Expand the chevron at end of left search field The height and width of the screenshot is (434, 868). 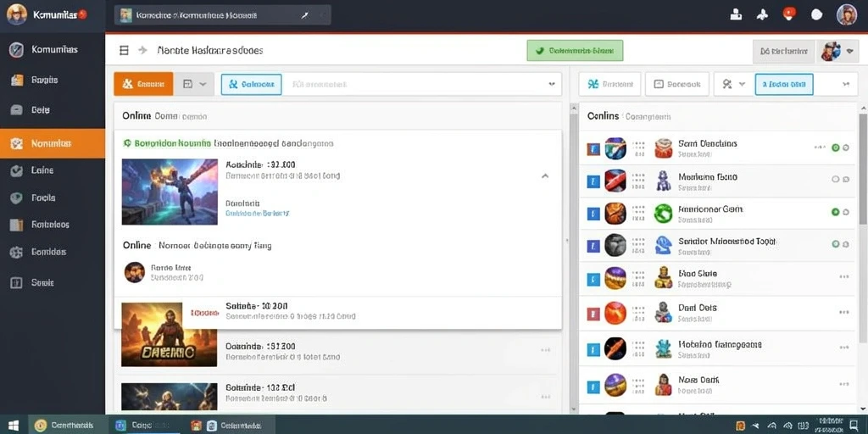[551, 85]
